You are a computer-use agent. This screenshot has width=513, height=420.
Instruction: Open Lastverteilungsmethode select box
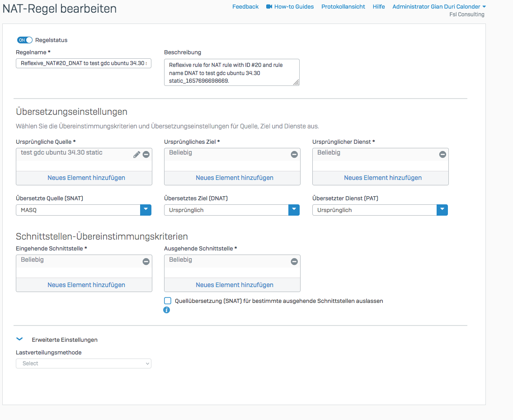point(84,363)
